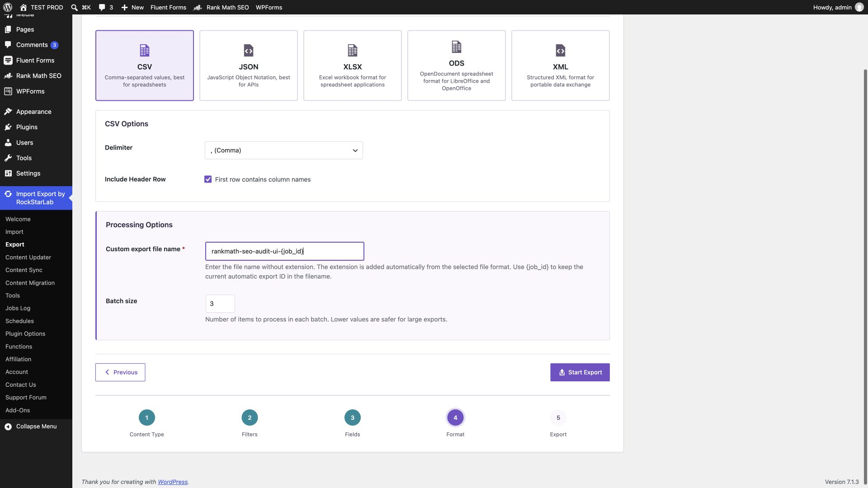The image size is (868, 488).
Task: Click the admin avatar icon
Action: click(859, 7)
